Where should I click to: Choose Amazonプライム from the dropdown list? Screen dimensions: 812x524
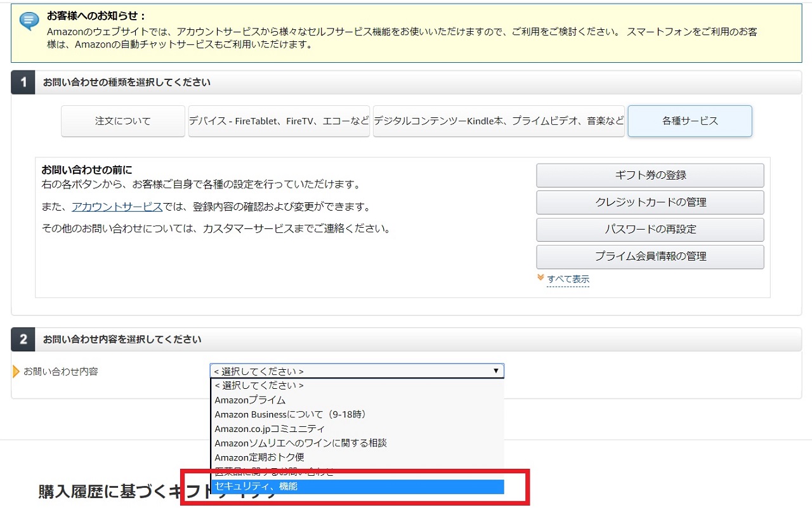[250, 400]
